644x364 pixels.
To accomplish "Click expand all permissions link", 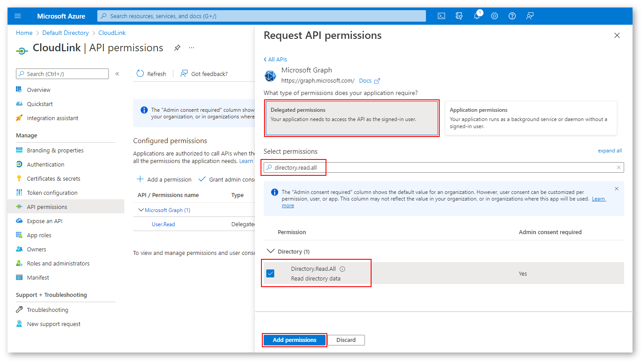I will (x=609, y=151).
